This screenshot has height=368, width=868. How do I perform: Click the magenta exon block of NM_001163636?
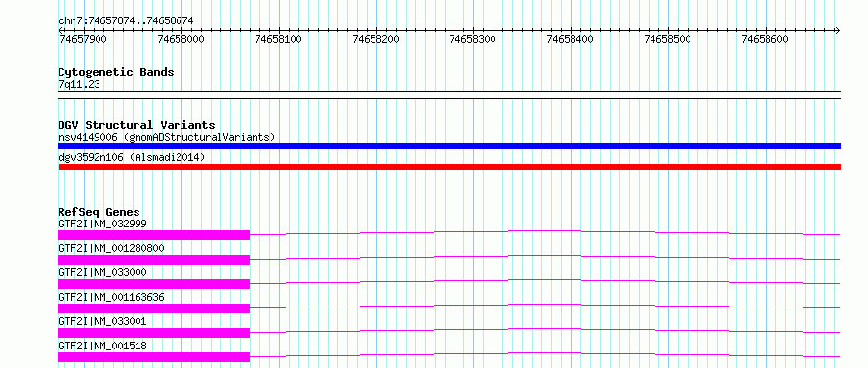[154, 308]
